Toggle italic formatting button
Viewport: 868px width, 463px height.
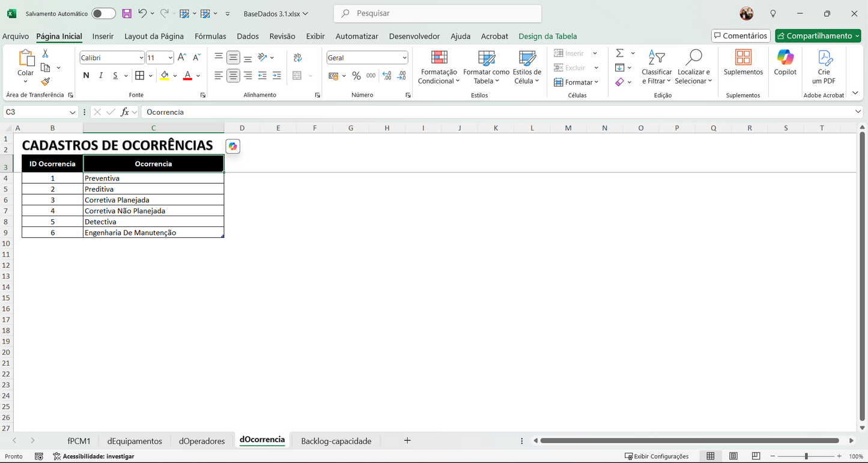[x=100, y=76]
